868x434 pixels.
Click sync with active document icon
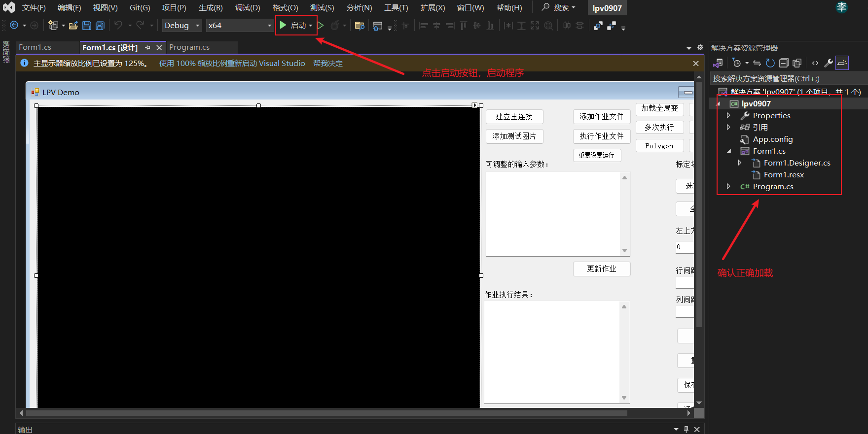tap(757, 63)
